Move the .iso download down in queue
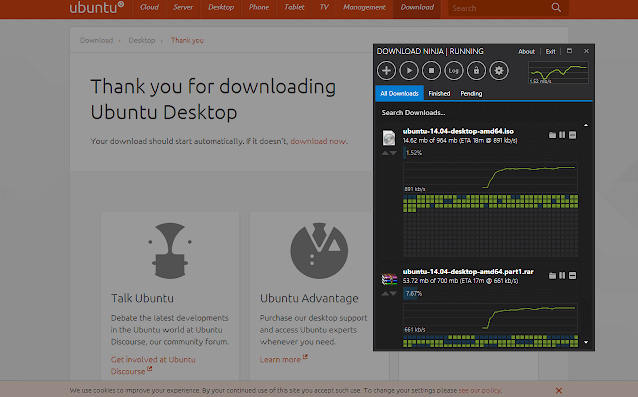This screenshot has width=638, height=397. (x=393, y=153)
